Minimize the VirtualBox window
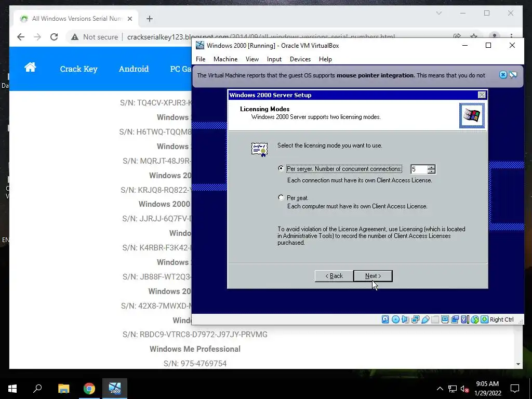The width and height of the screenshot is (532, 399). [465, 46]
